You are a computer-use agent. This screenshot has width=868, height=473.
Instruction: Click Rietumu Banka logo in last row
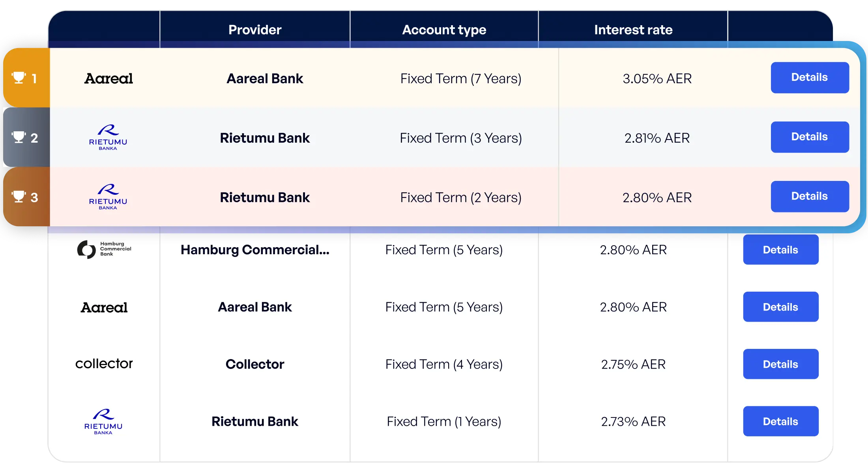click(x=103, y=422)
